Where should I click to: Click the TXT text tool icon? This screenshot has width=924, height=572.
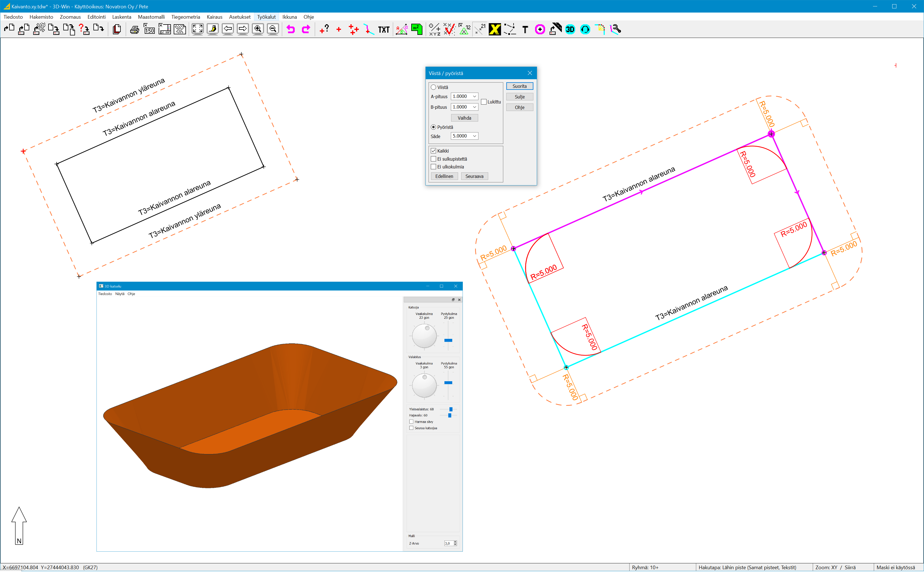(x=384, y=30)
